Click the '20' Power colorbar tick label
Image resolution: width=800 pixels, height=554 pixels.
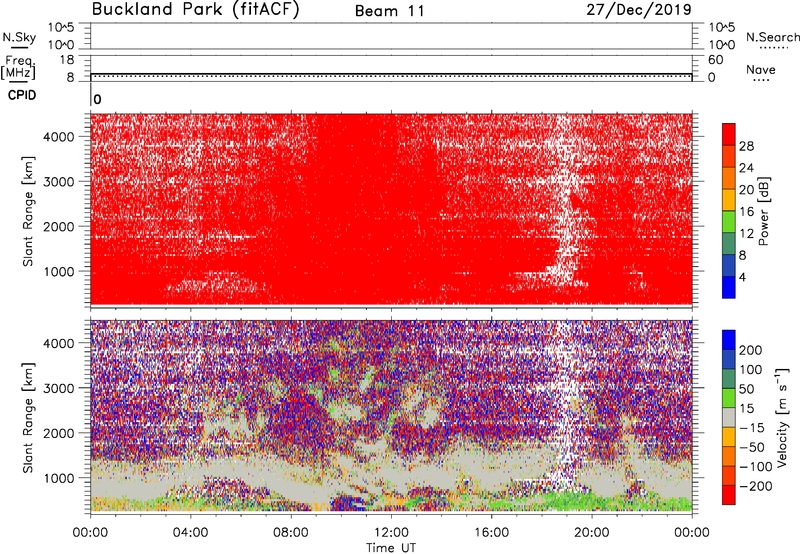pyautogui.click(x=746, y=190)
